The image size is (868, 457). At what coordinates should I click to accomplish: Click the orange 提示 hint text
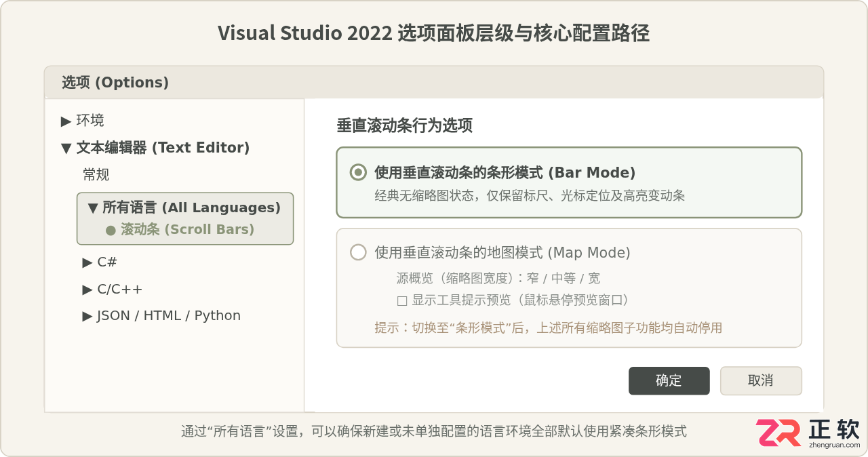pos(548,328)
